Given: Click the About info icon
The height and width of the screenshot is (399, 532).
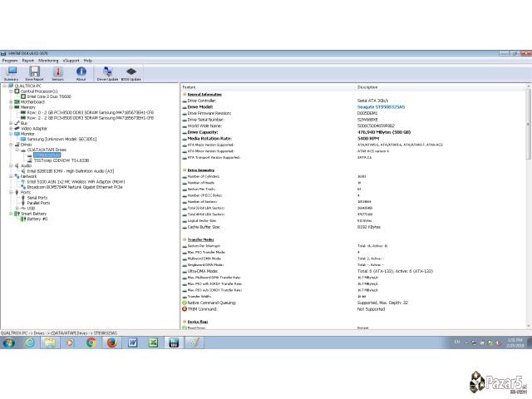Looking at the screenshot, I should tap(81, 74).
